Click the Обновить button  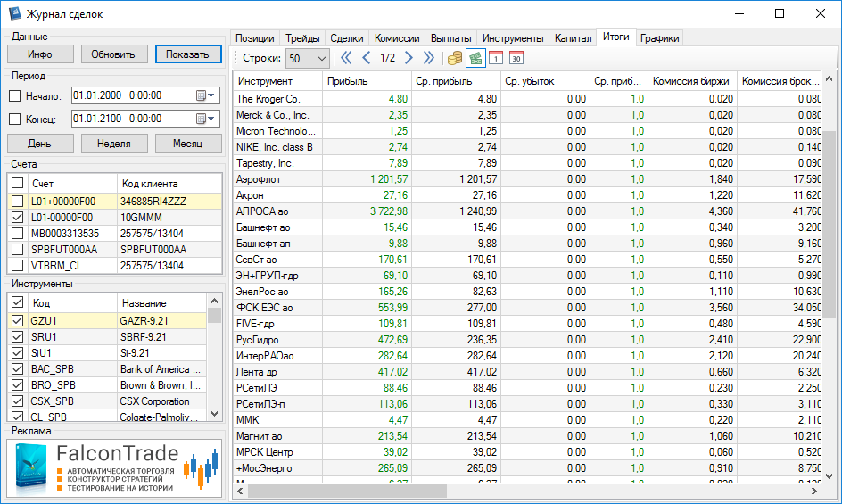pos(112,54)
